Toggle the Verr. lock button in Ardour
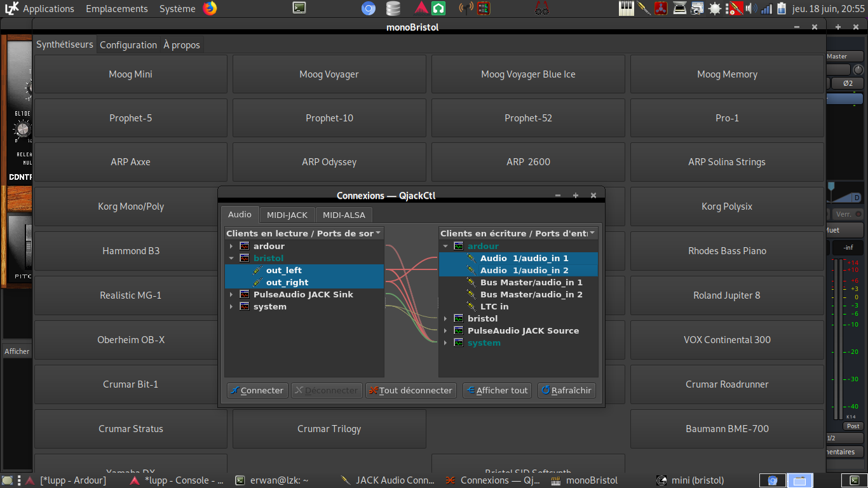868x488 pixels. [847, 214]
